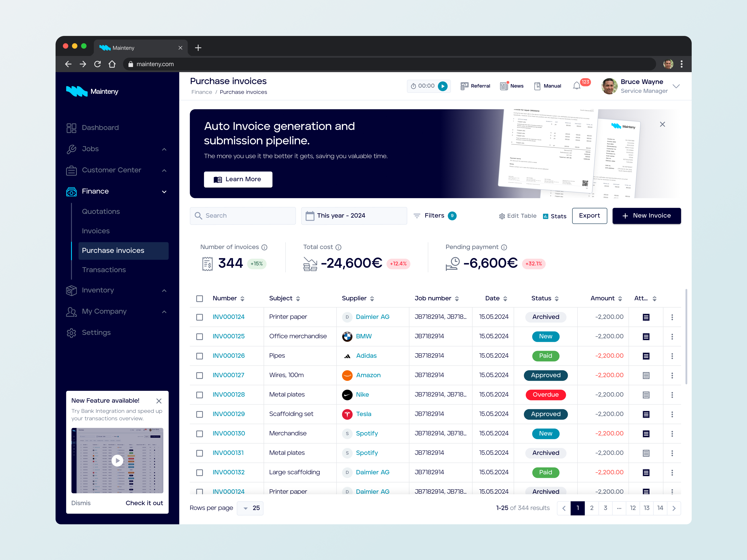This screenshot has width=747, height=560.
Task: Click the Learn More button
Action: [238, 180]
